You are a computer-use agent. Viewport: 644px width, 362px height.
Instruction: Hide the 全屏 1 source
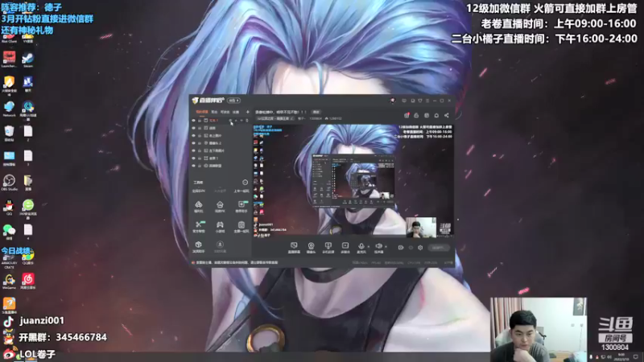coord(193,158)
